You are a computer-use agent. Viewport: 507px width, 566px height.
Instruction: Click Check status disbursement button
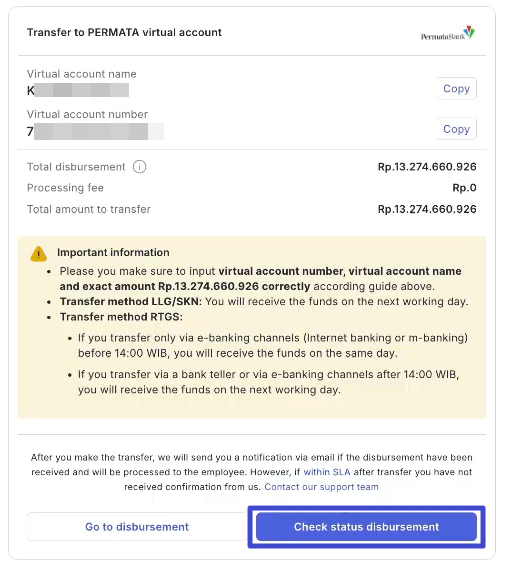pyautogui.click(x=366, y=527)
